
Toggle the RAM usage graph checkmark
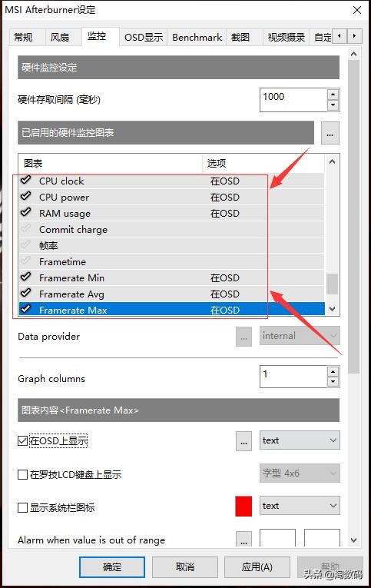point(25,212)
